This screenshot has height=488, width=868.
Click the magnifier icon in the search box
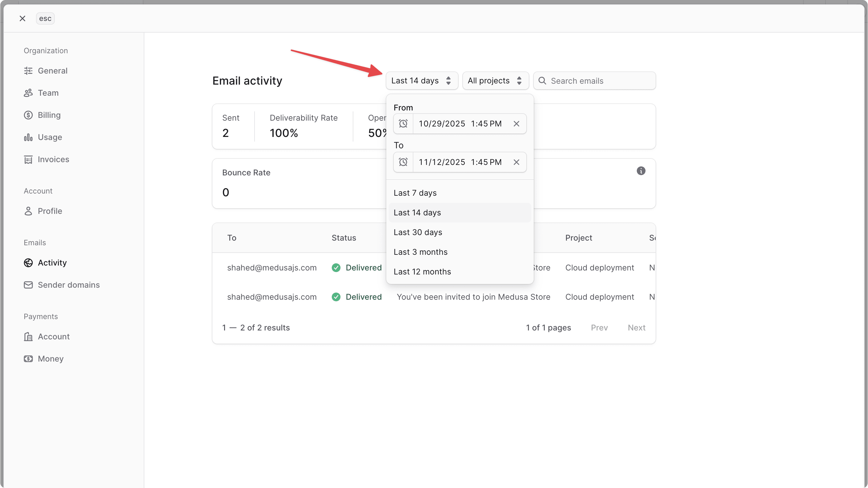pos(542,81)
